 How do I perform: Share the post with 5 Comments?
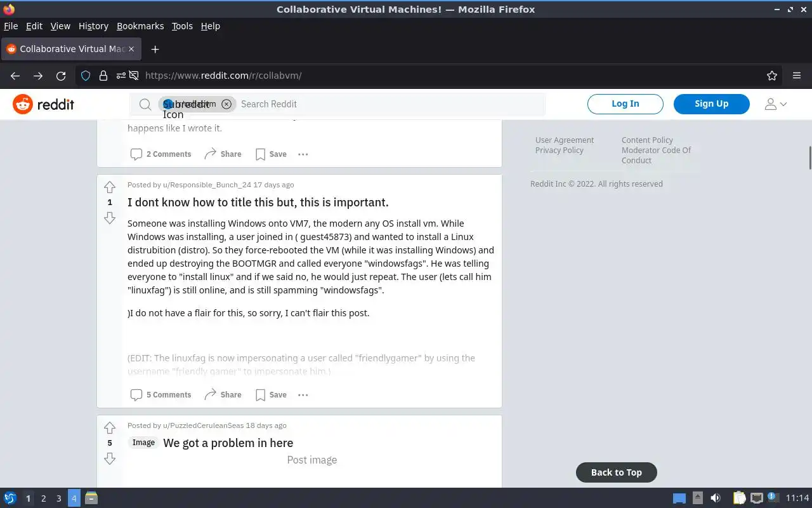click(223, 394)
